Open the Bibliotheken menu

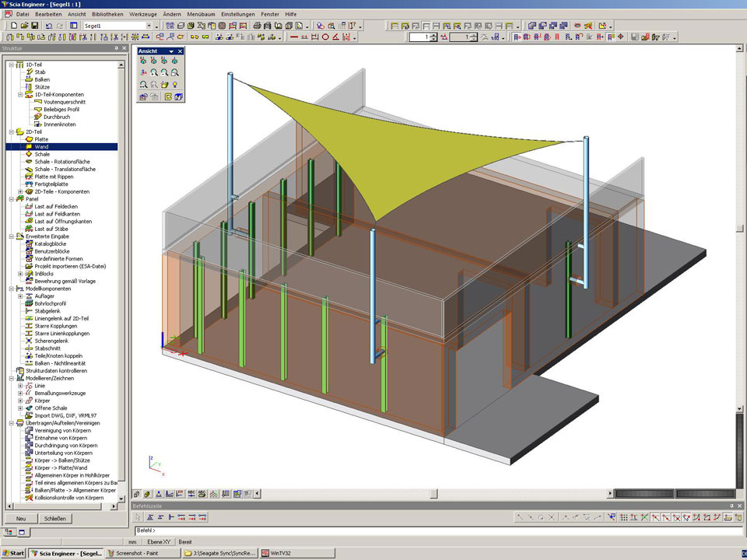[107, 14]
